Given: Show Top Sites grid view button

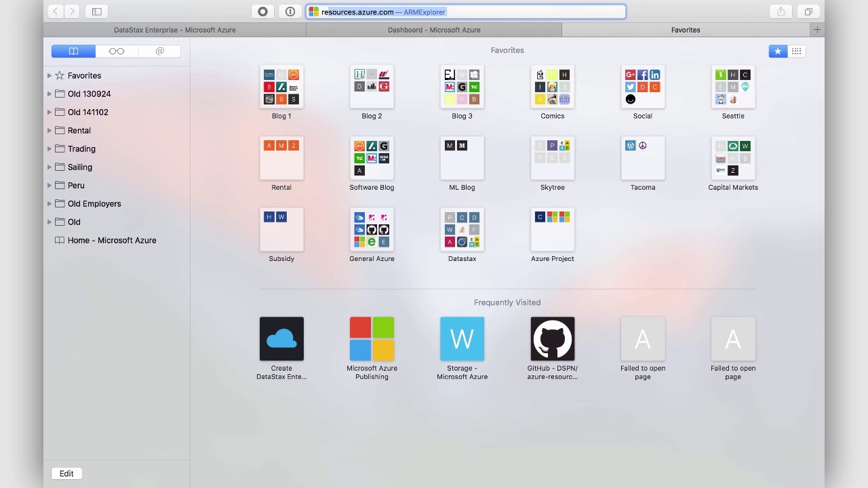Looking at the screenshot, I should pyautogui.click(x=797, y=51).
